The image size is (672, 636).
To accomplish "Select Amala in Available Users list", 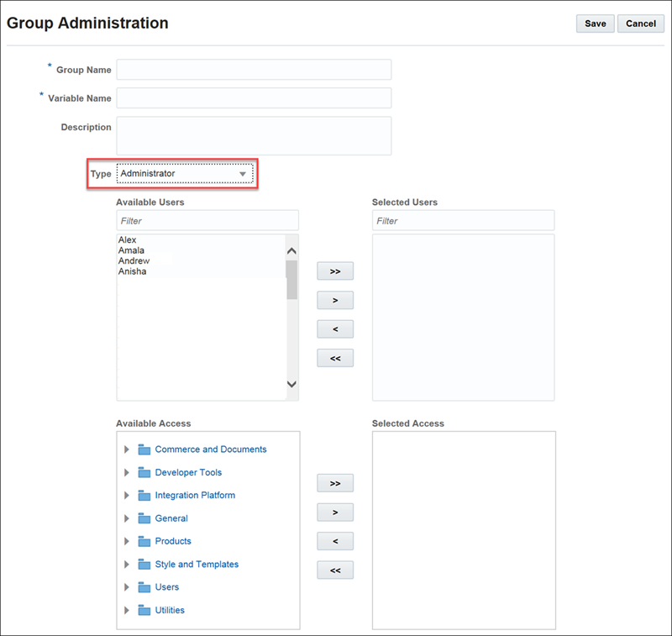I will (x=130, y=250).
